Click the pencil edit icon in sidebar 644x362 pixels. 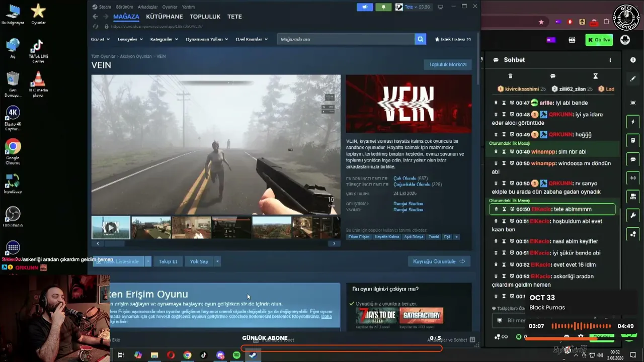633,79
